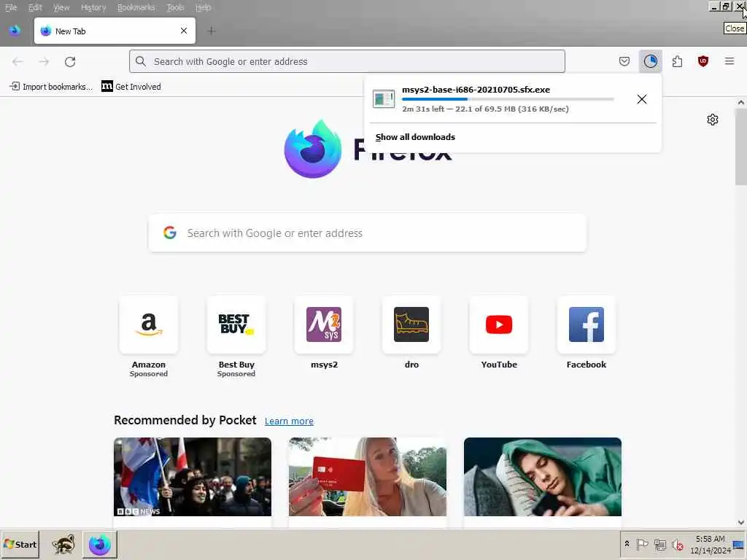Click the Action Center flag tray icon
This screenshot has width=747, height=560.
[x=642, y=544]
